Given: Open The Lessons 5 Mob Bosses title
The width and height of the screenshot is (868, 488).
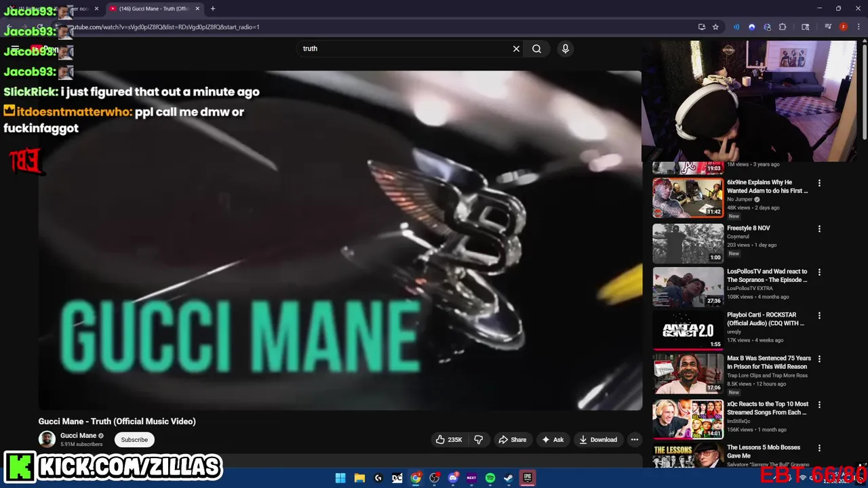Looking at the screenshot, I should 764,451.
